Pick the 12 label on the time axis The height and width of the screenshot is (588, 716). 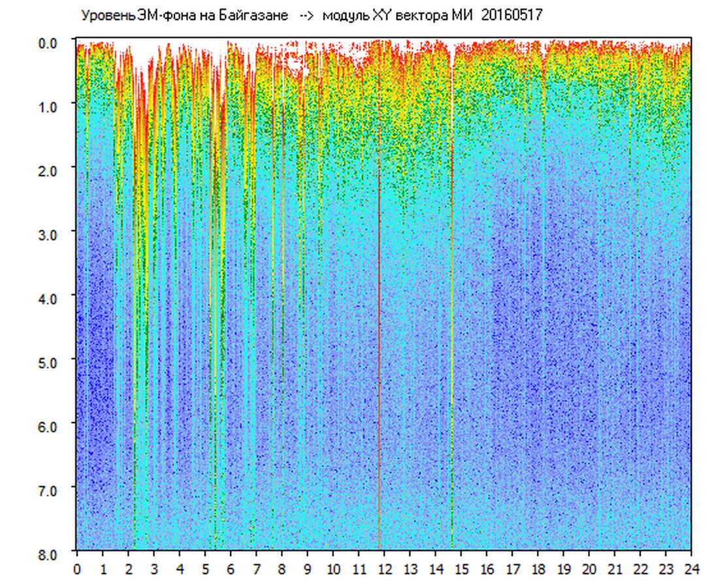pyautogui.click(x=384, y=569)
